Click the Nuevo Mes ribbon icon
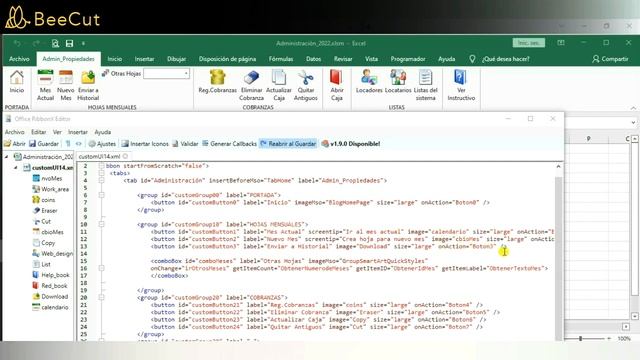 [66, 78]
